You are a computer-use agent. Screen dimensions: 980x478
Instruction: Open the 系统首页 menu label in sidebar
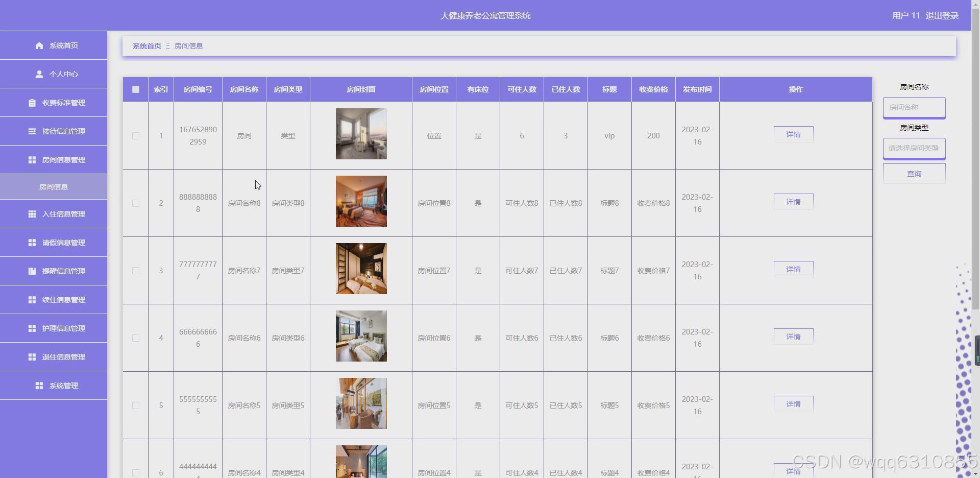(x=64, y=45)
